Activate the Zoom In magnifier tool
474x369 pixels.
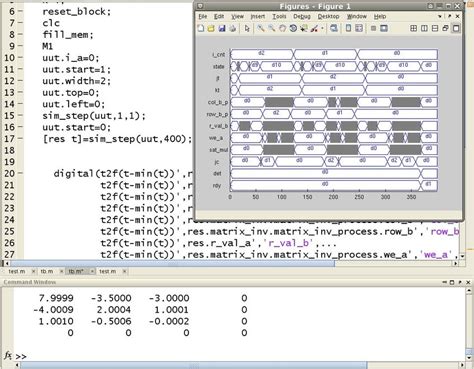tap(261, 29)
